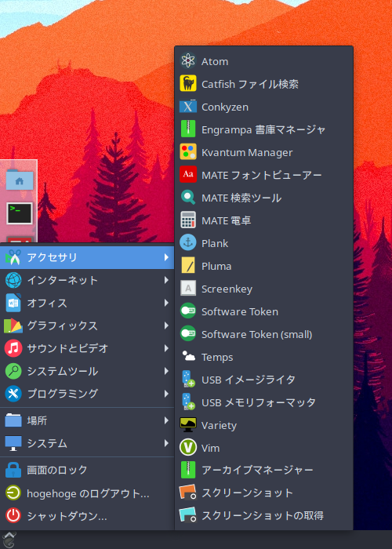
Task: Expand the 場所 submenu arrow
Action: [x=166, y=420]
